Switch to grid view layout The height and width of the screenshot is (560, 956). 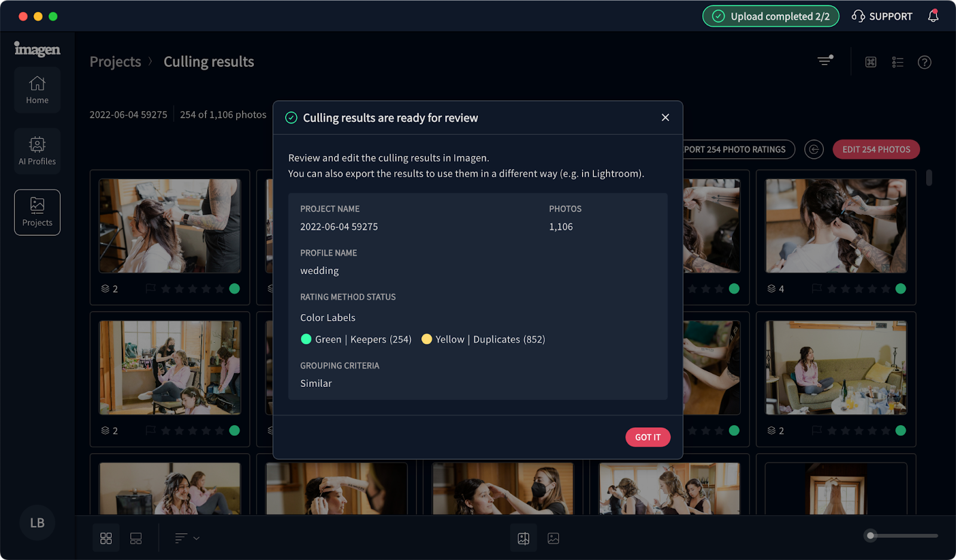106,539
